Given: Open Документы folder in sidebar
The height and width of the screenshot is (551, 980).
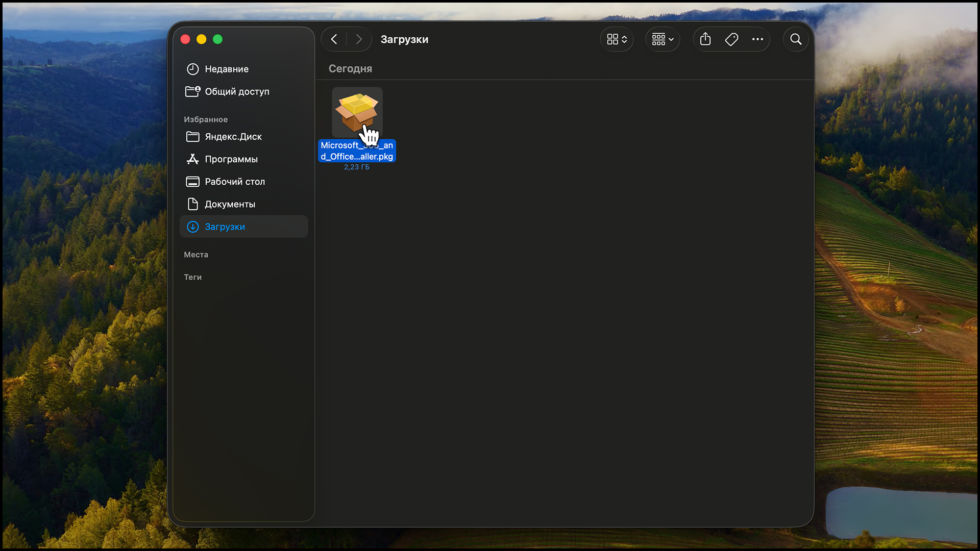Looking at the screenshot, I should pyautogui.click(x=230, y=204).
